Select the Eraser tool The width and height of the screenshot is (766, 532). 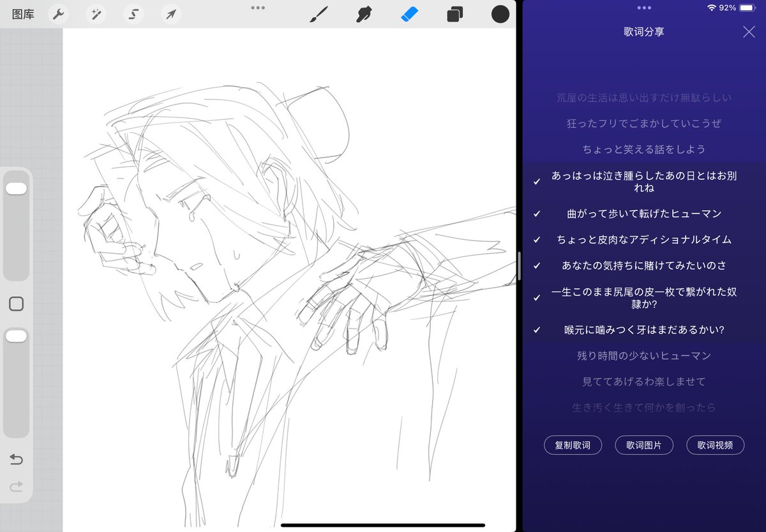pos(409,13)
